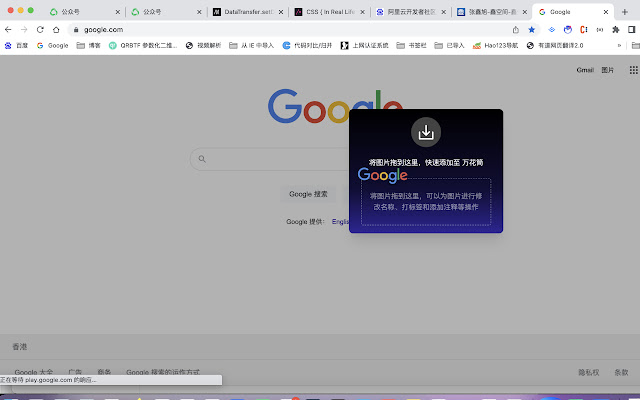Open the Gmail link
The width and height of the screenshot is (640, 400).
tap(584, 70)
